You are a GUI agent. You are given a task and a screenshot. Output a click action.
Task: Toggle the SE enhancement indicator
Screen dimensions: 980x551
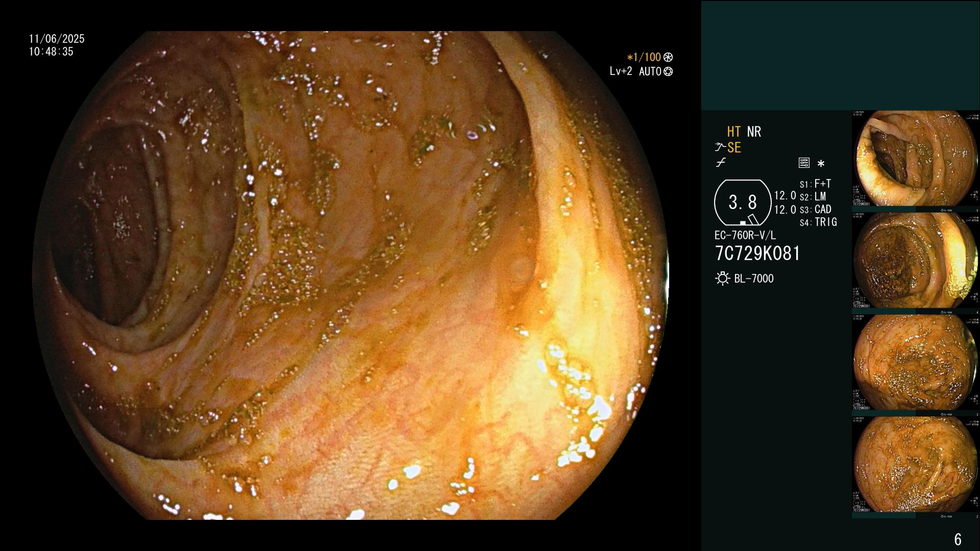(x=734, y=147)
